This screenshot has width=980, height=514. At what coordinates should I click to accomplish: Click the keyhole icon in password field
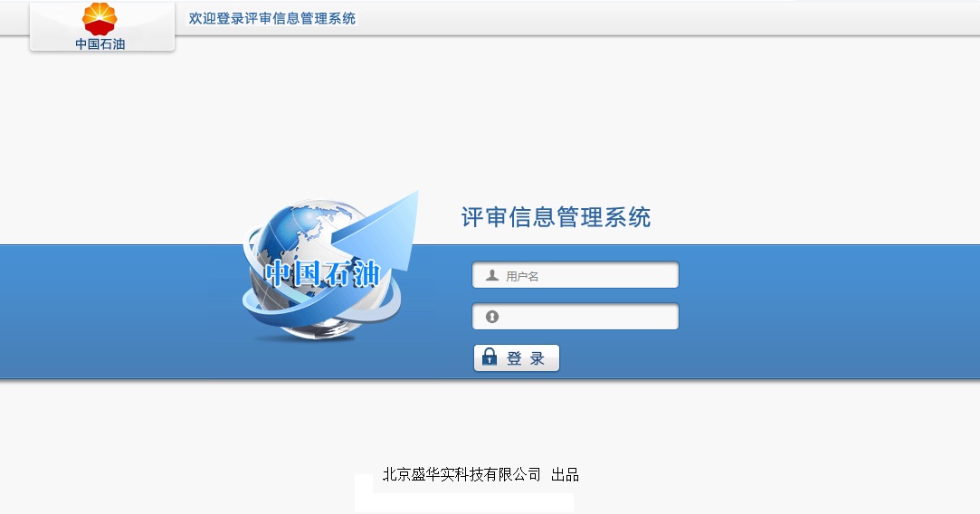coord(492,317)
